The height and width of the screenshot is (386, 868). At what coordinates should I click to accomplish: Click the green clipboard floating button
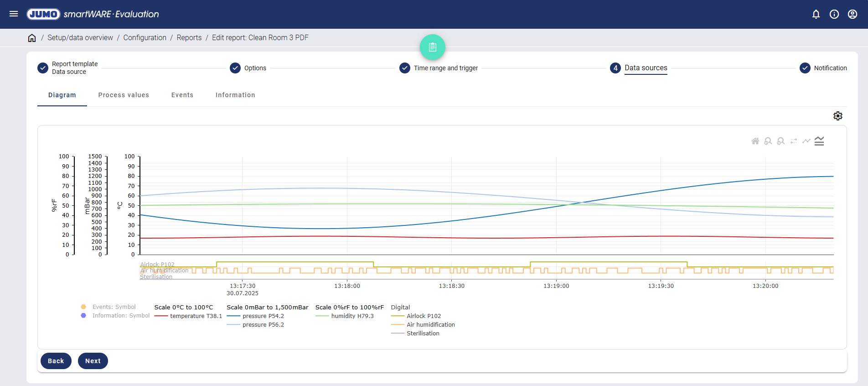coord(432,47)
